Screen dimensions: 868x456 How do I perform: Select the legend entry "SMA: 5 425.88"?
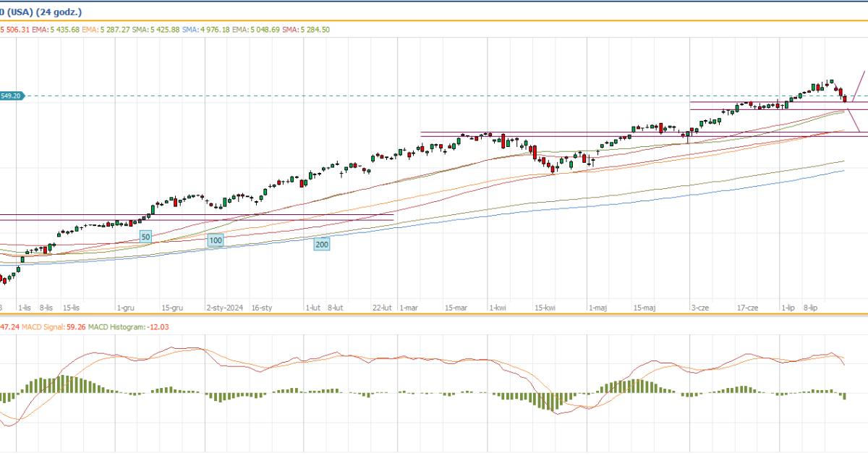(x=156, y=30)
